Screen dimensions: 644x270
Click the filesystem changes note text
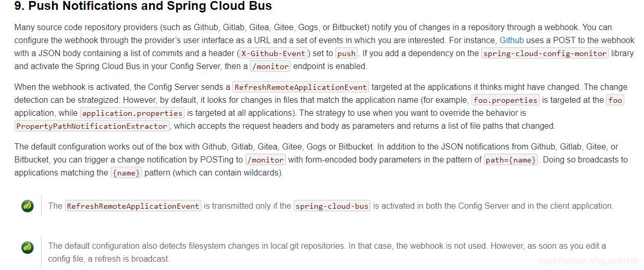coord(326,246)
